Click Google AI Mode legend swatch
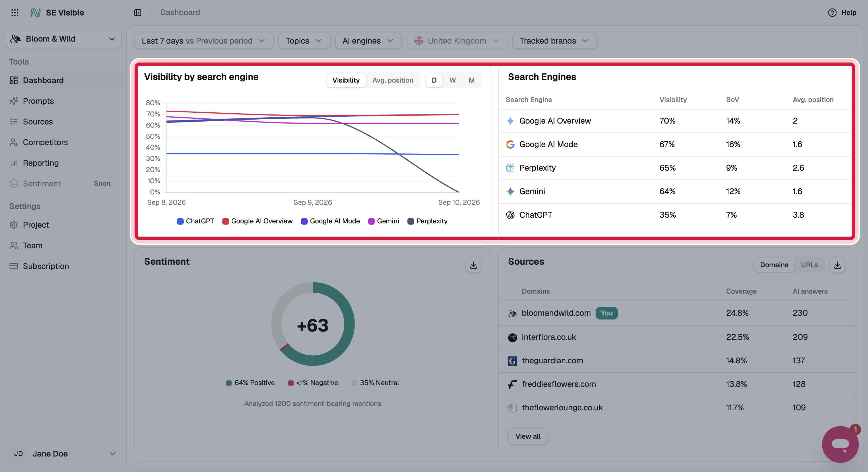The height and width of the screenshot is (472, 868). pos(304,221)
